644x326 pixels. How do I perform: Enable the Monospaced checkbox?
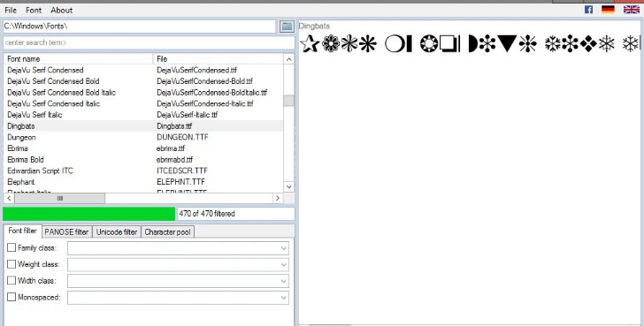coord(11,297)
